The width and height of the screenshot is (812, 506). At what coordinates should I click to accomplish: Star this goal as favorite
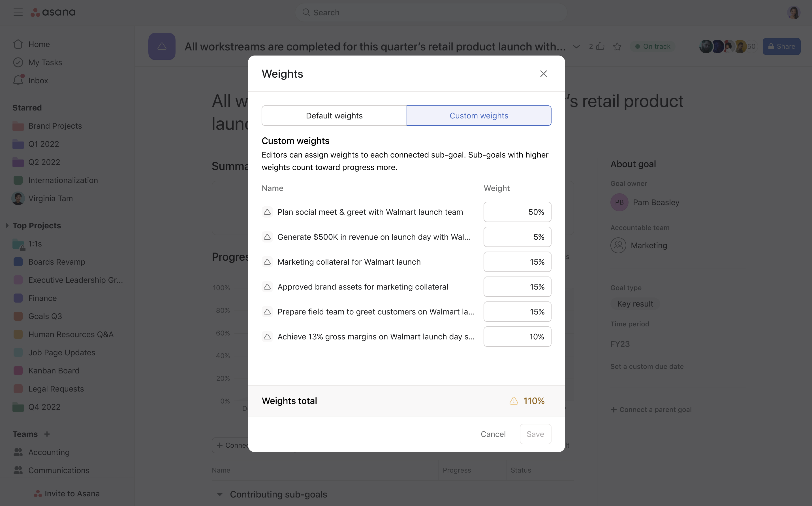coord(617,46)
